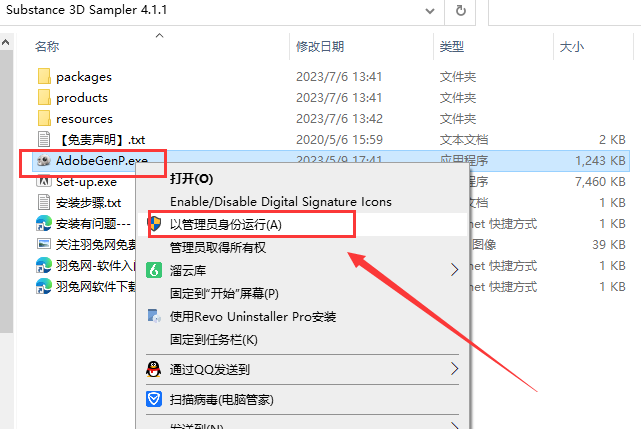Select the 【免责声明】.txt file icon
641x429 pixels.
44,139
